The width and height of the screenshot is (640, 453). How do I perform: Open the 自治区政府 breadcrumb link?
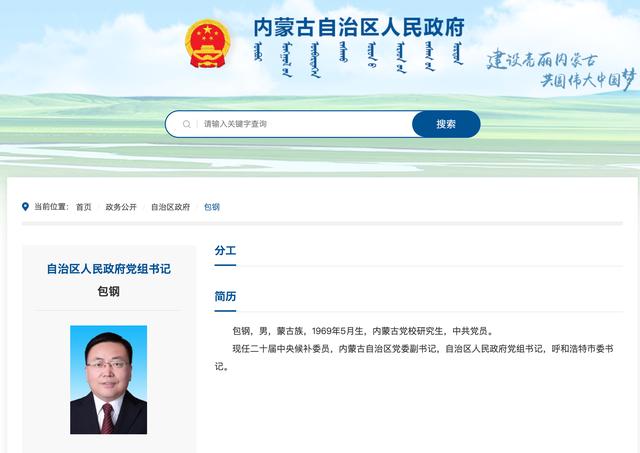click(171, 207)
